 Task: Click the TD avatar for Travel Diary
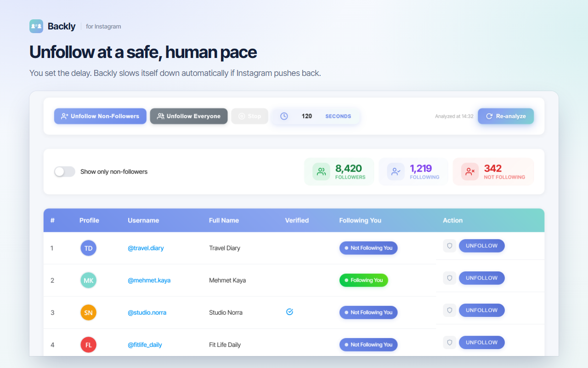pos(88,248)
